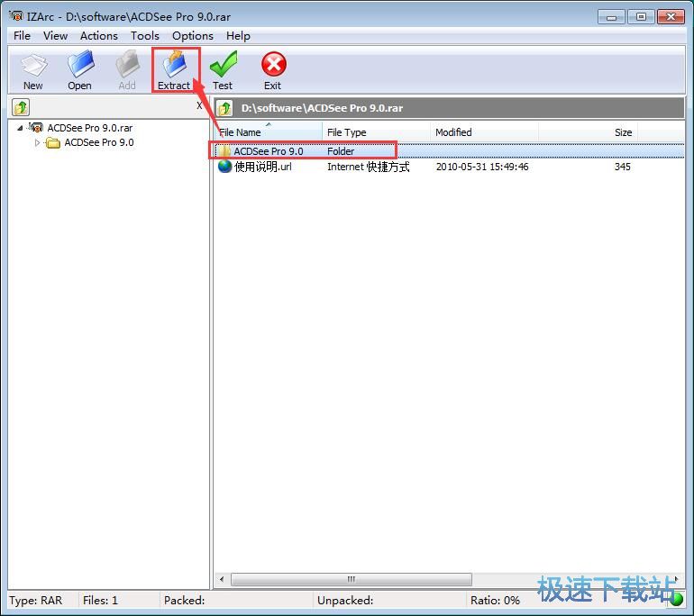Click Ratio: 0% in the status bar
Viewport: 694px width, 616px height.
pos(495,600)
